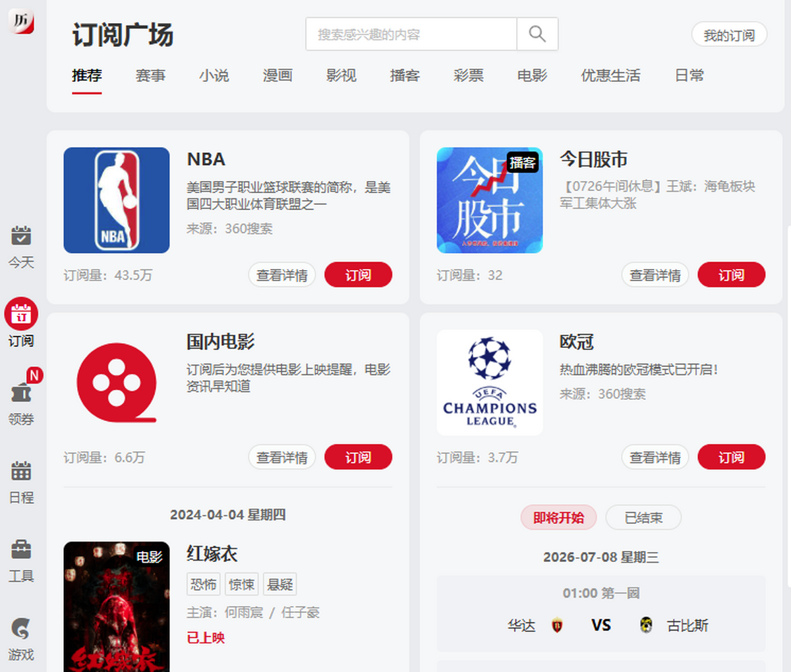Switch to the 影视 tab
Image resolution: width=791 pixels, height=672 pixels.
[341, 75]
